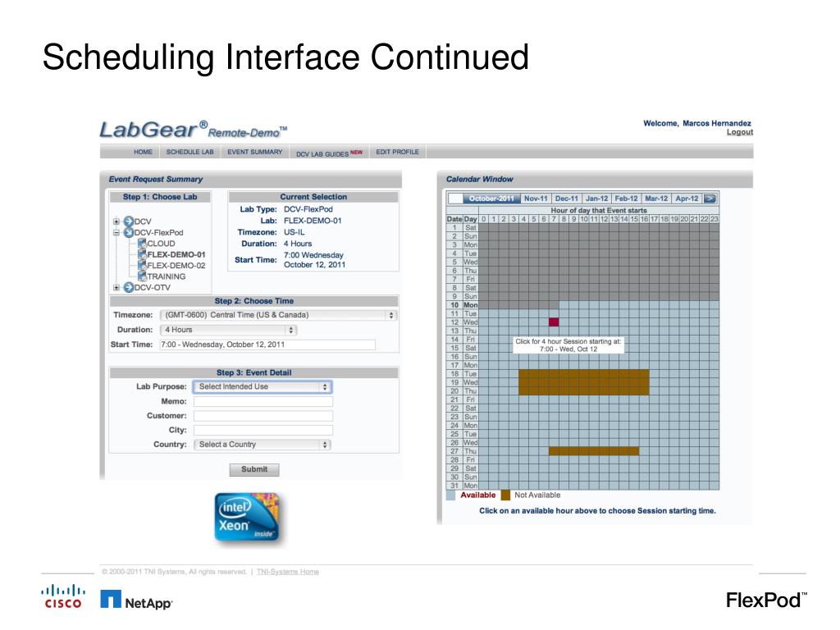Viewport: 840px width, 630px height.
Task: Click the '10 Mon' date row label
Action: click(x=463, y=305)
